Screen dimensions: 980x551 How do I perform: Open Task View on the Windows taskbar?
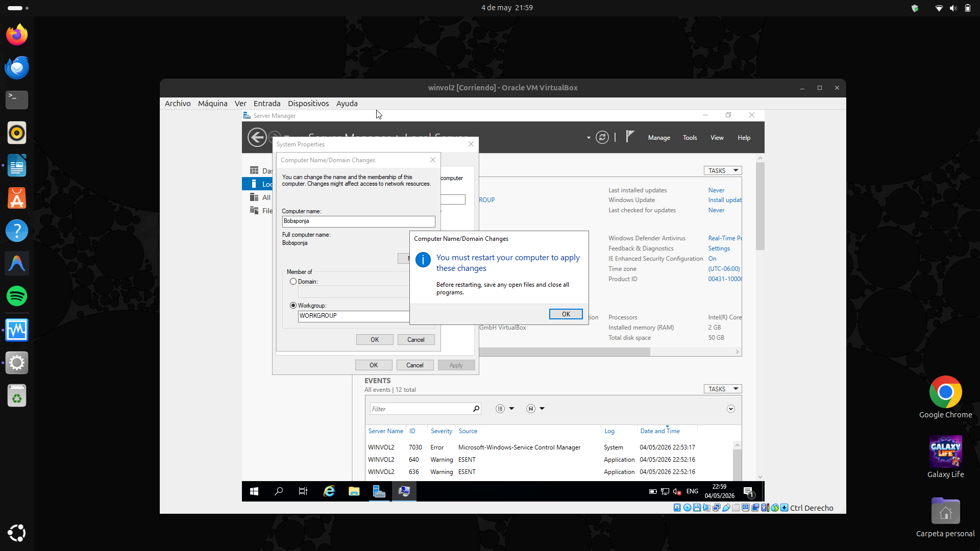303,491
